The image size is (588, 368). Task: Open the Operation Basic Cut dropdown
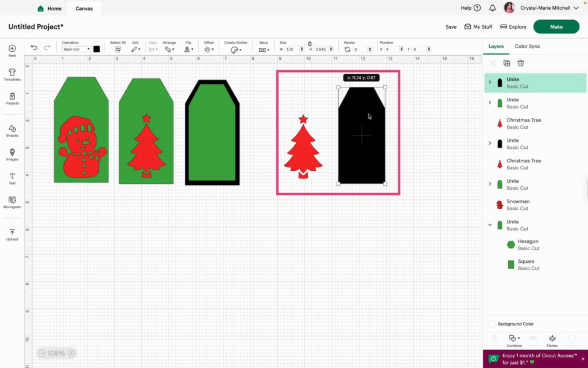pos(76,49)
